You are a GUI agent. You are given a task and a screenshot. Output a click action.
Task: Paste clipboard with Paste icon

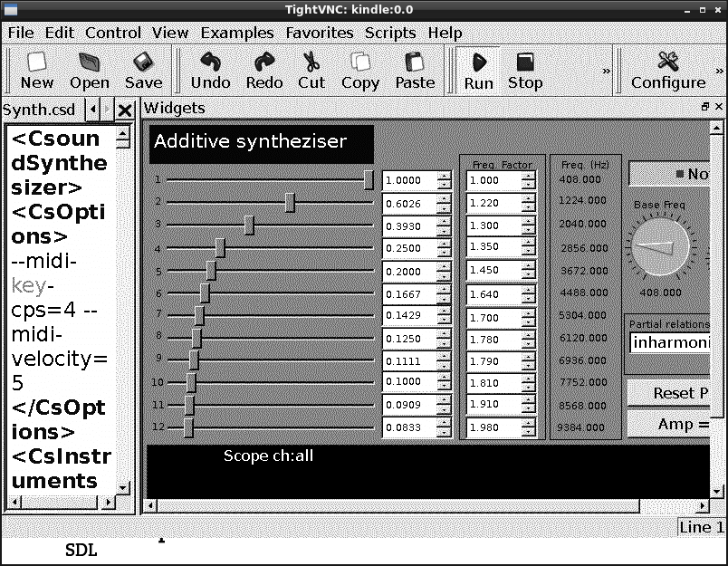click(415, 71)
